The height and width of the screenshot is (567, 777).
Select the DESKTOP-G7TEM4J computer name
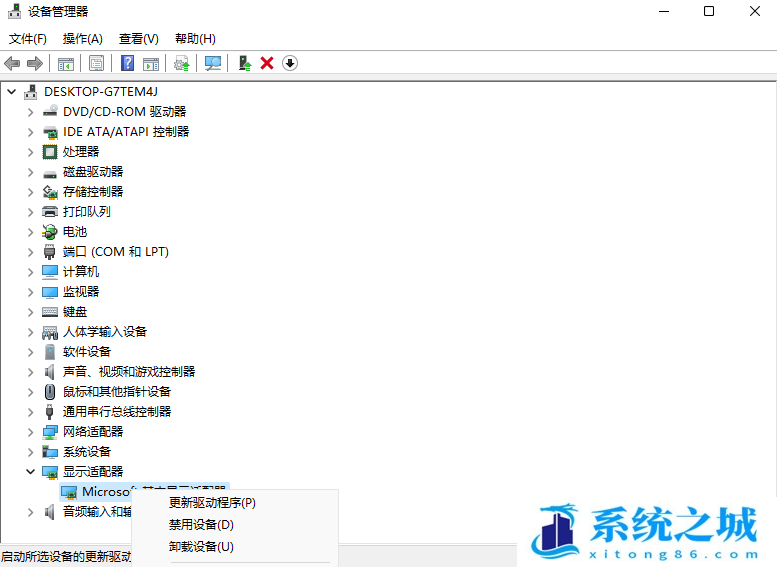point(101,92)
